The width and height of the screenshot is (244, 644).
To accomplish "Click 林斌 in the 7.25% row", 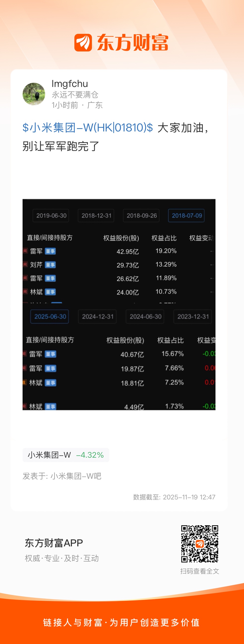I will (x=36, y=383).
